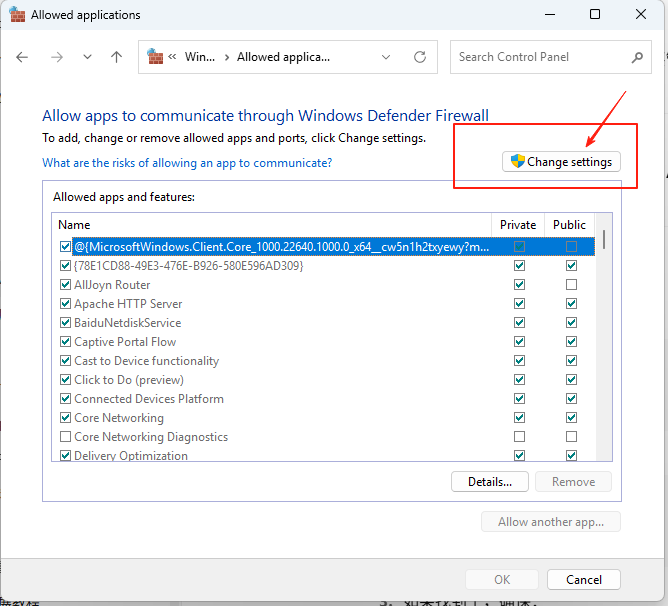Click the apps list vertical scrollbar thumb
The width and height of the screenshot is (668, 606).
604,240
